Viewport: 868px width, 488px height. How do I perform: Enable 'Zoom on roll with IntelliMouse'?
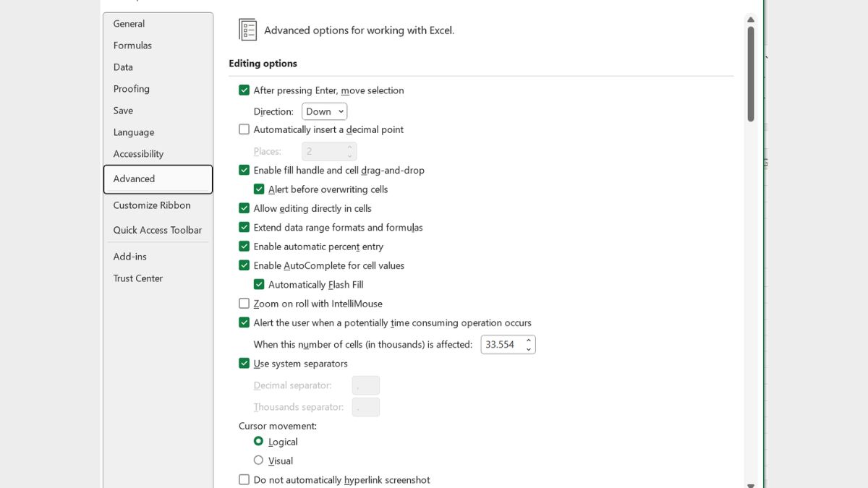244,304
